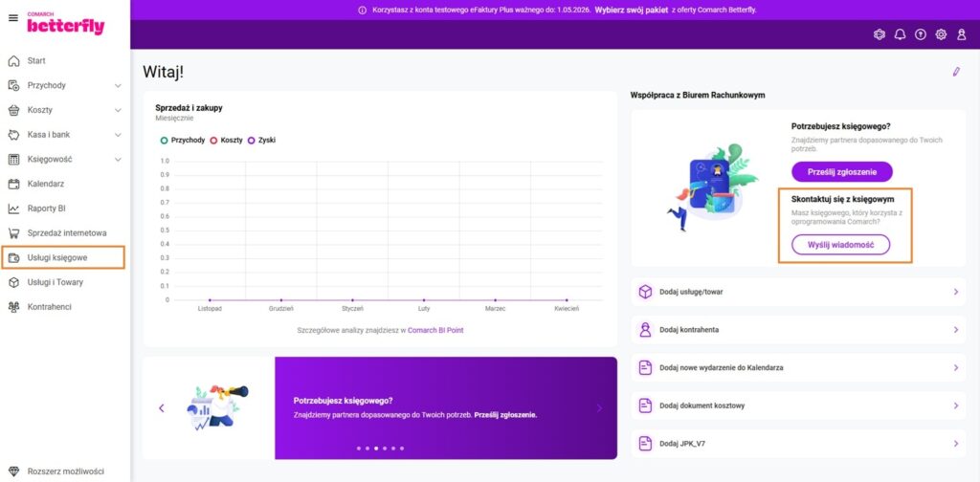This screenshot has height=482, width=980.
Task: Expand the Przychody sidebar submenu
Action: tap(118, 86)
